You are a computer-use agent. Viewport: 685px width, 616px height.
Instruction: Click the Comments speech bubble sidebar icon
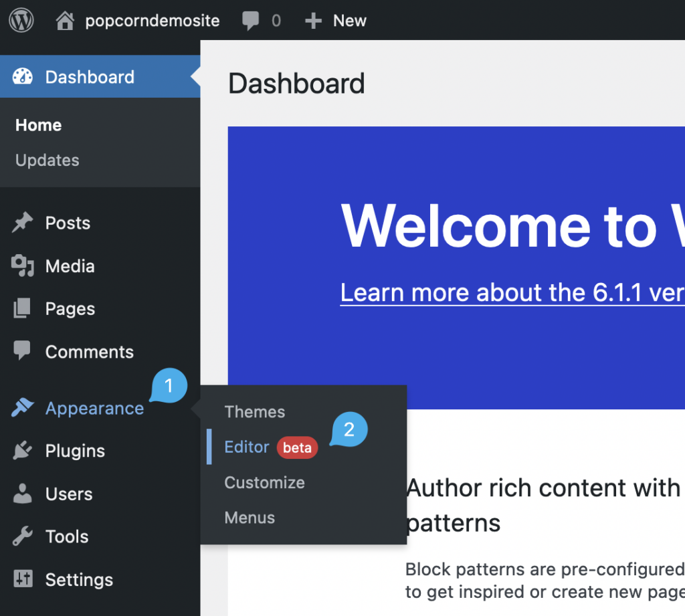[x=22, y=350]
